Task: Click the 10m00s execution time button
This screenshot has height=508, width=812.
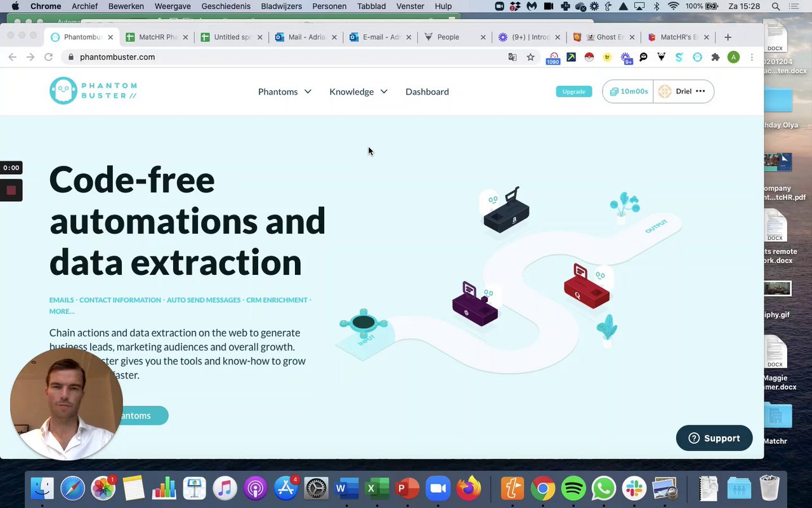Action: click(628, 91)
